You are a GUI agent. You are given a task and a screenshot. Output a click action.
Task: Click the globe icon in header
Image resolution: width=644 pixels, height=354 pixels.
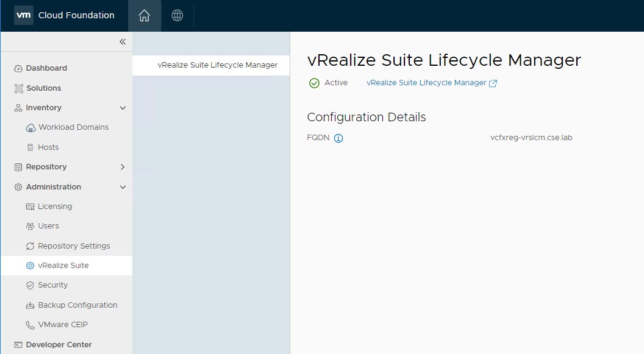177,16
